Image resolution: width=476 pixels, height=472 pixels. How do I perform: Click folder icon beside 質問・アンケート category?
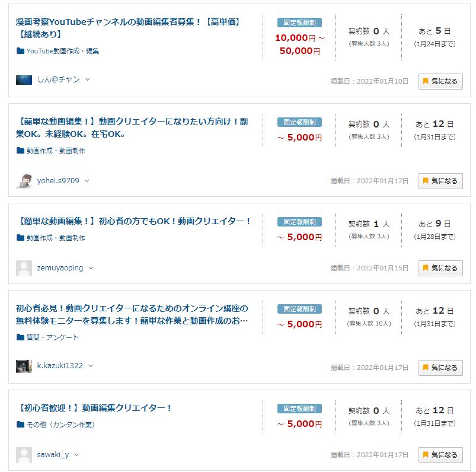coord(20,337)
